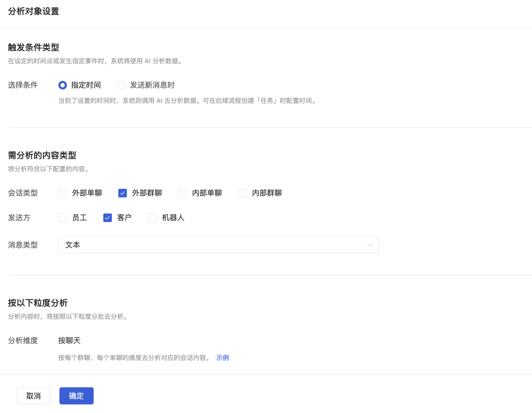Open the 消息类型 dropdown showing 文本

click(219, 245)
